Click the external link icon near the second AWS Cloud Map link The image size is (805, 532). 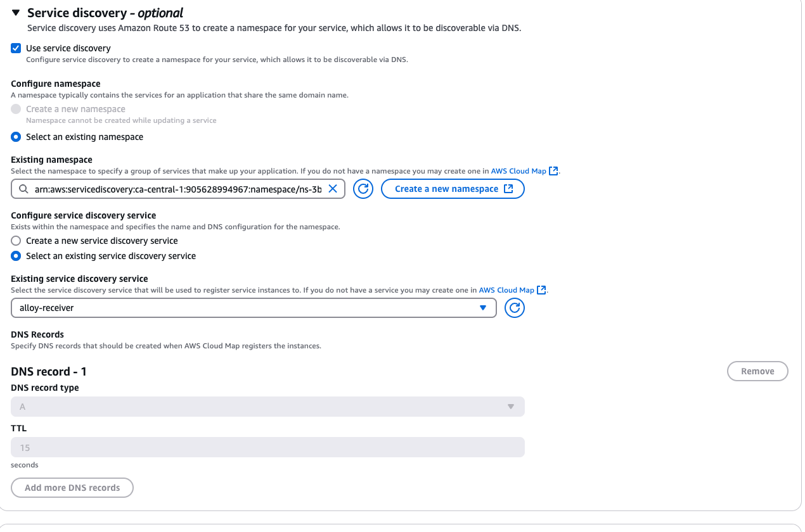541,289
